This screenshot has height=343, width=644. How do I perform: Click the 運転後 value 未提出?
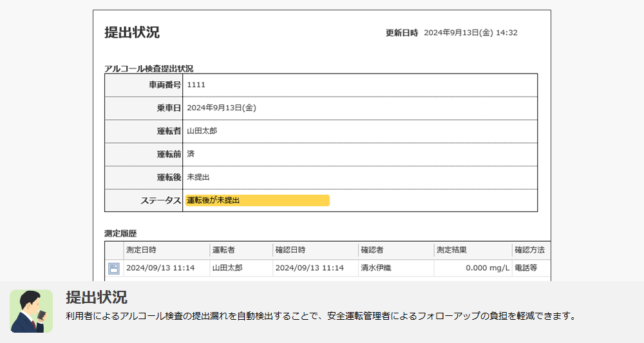click(x=198, y=177)
